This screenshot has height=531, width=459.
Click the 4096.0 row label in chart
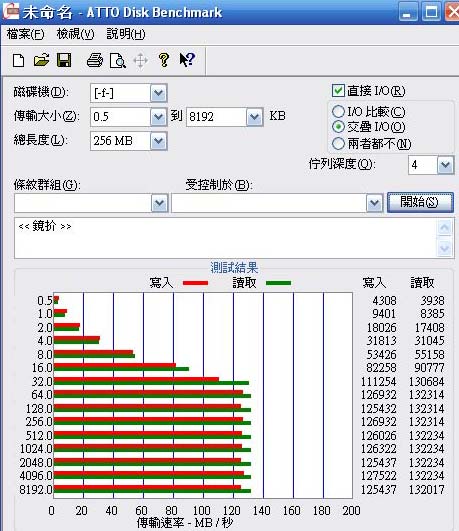[36, 475]
